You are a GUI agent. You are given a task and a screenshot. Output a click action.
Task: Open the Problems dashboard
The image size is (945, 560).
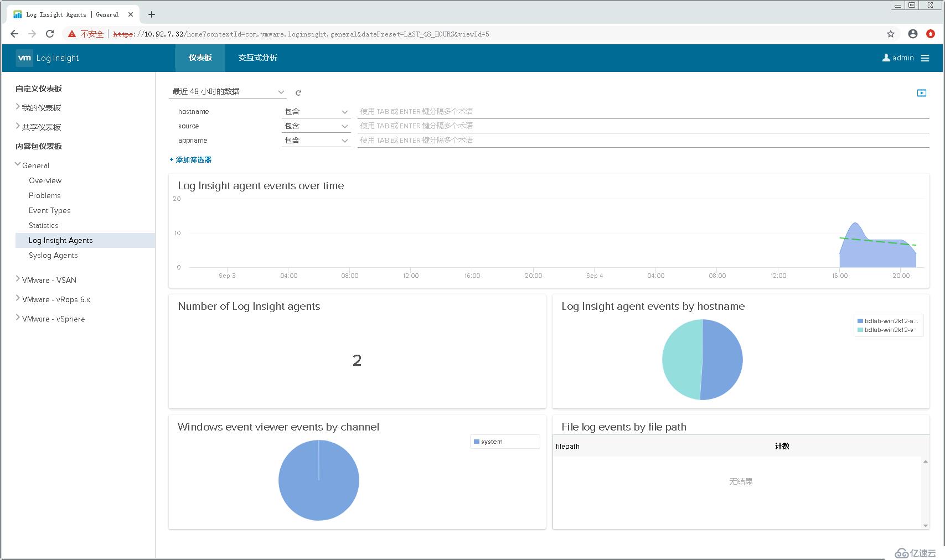point(45,195)
